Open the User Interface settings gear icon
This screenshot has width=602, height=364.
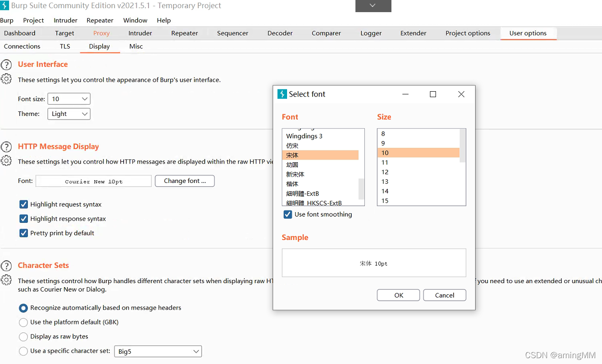point(6,79)
